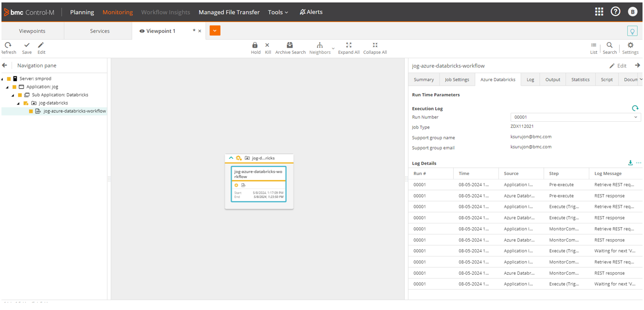Refresh the Execution Log
644x310 pixels.
pos(635,109)
